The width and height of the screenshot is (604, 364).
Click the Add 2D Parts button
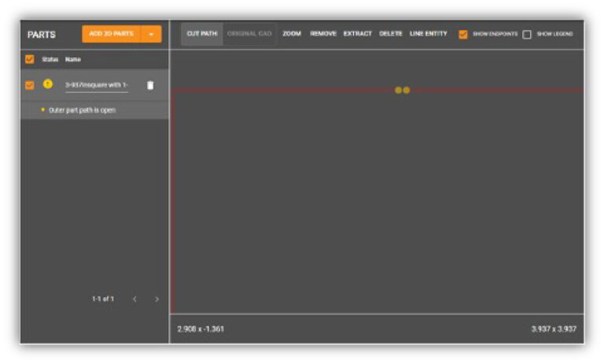(111, 34)
